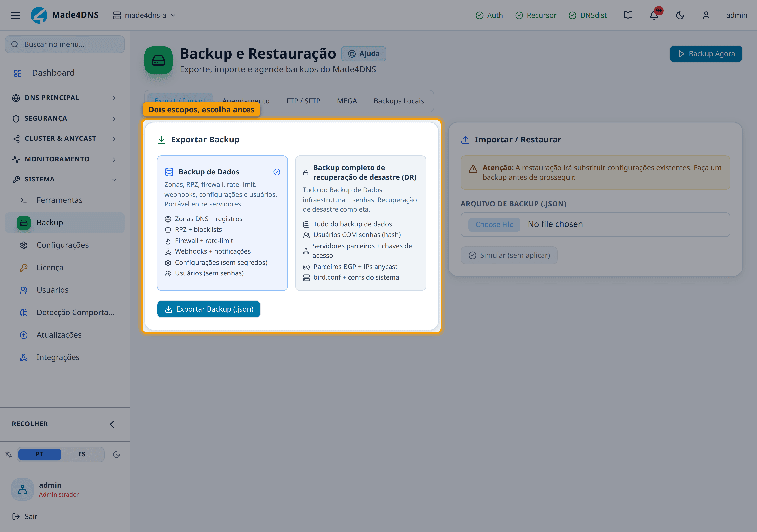Open the hamburger menu icon
The image size is (757, 532).
click(x=15, y=15)
